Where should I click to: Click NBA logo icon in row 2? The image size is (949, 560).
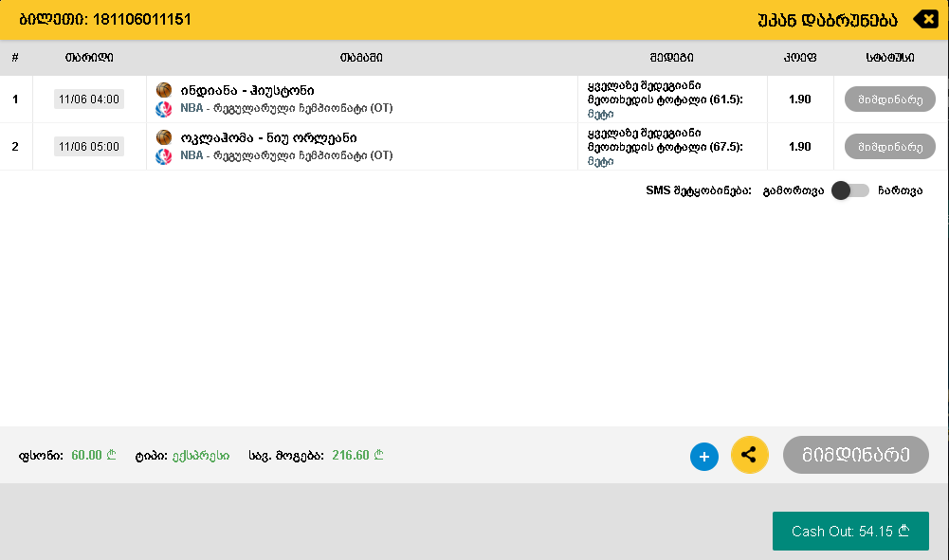(163, 156)
